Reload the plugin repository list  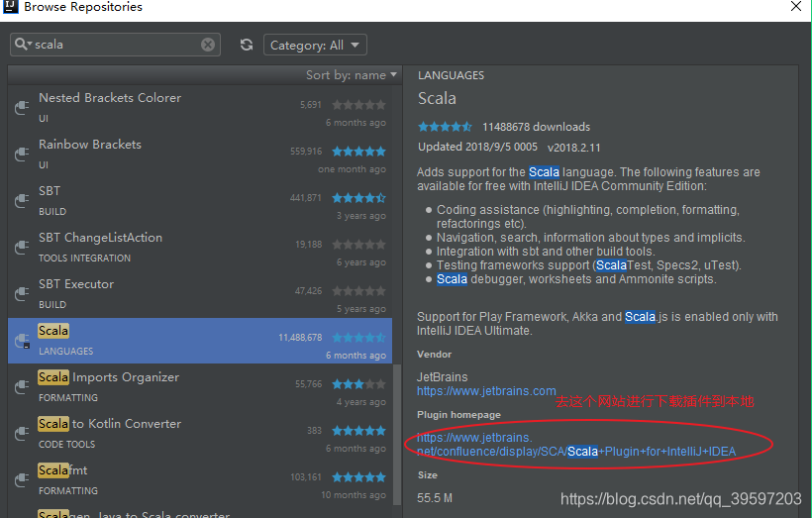pyautogui.click(x=247, y=45)
